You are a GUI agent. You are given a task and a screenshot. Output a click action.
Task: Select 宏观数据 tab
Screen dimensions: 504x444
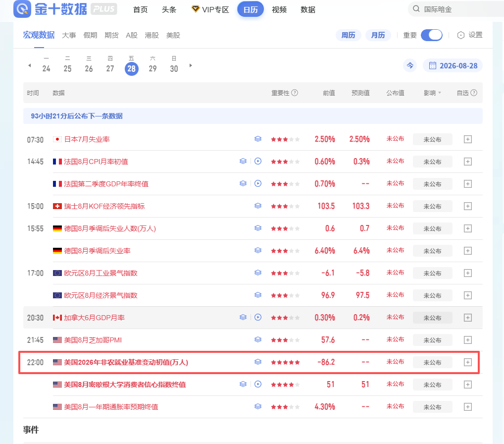pos(39,35)
